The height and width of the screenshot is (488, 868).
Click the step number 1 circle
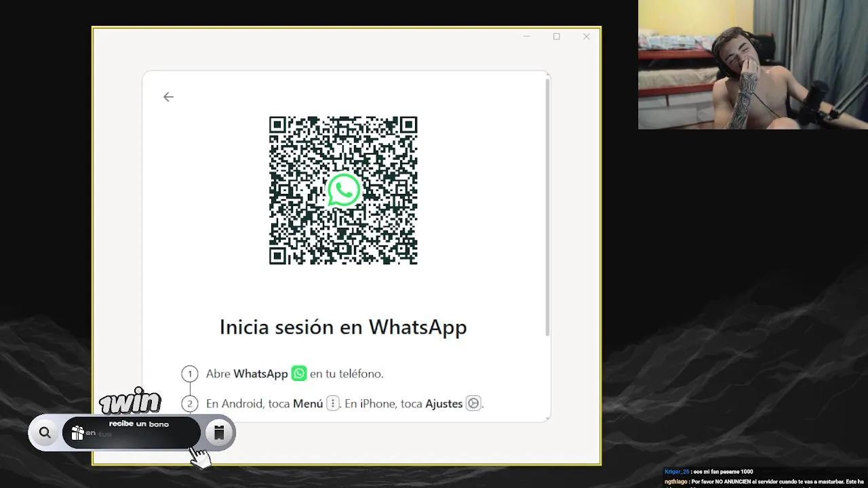pos(190,373)
